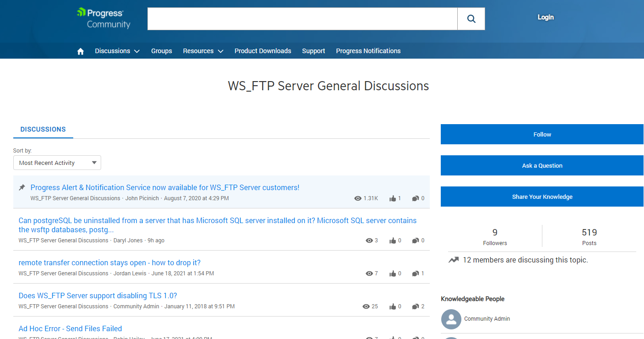Image resolution: width=644 pixels, height=339 pixels.
Task: Click the Follow button
Action: (542, 134)
